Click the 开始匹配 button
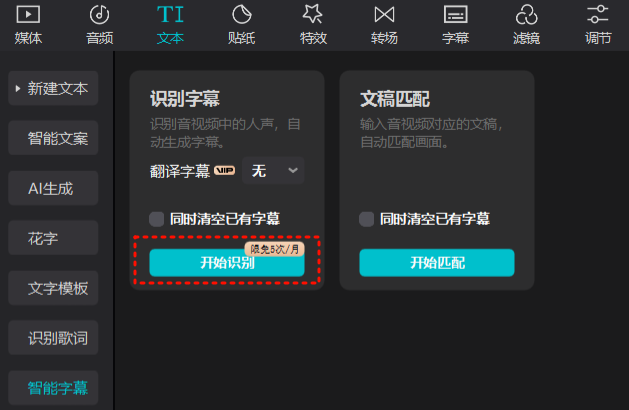 click(x=436, y=263)
